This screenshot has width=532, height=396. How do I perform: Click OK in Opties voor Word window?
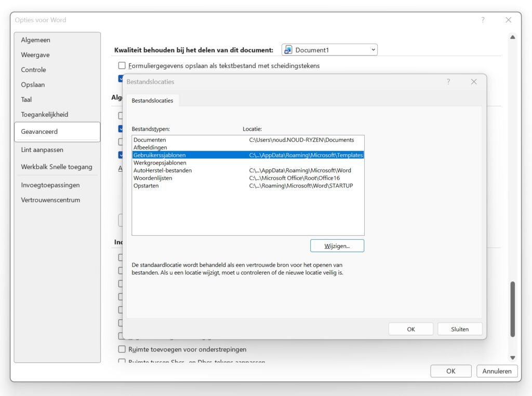(450, 371)
